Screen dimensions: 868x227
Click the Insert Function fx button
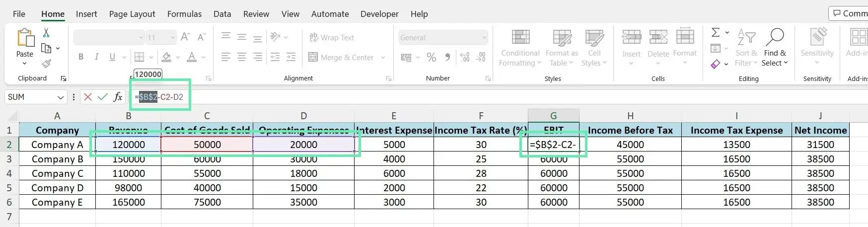click(118, 97)
